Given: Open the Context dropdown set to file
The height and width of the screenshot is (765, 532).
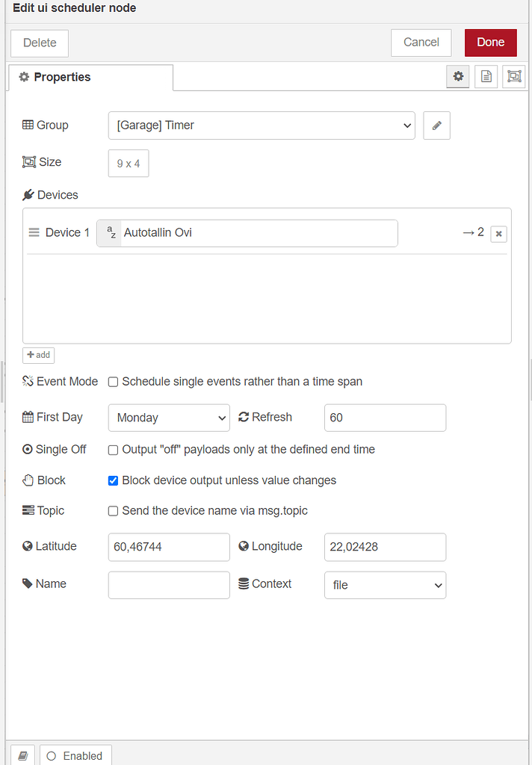Looking at the screenshot, I should 385,584.
